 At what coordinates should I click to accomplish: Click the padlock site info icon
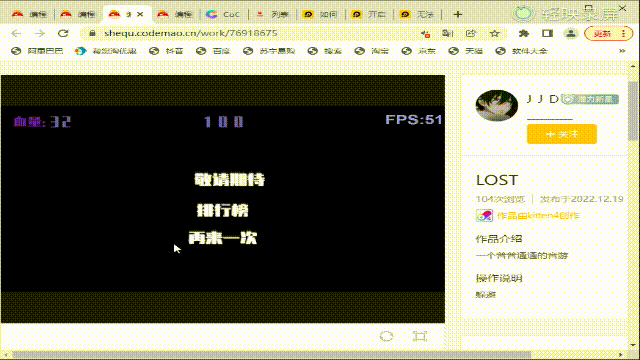point(93,33)
